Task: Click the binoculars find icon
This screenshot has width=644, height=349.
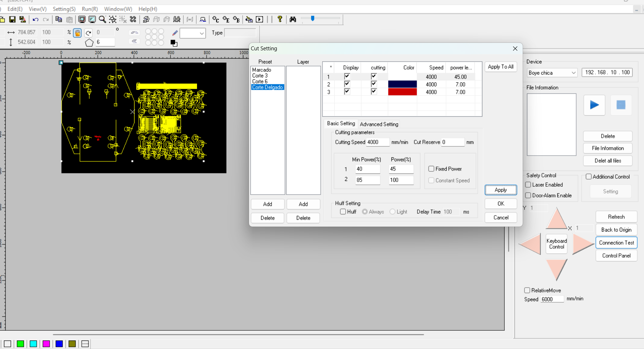Action: [293, 19]
